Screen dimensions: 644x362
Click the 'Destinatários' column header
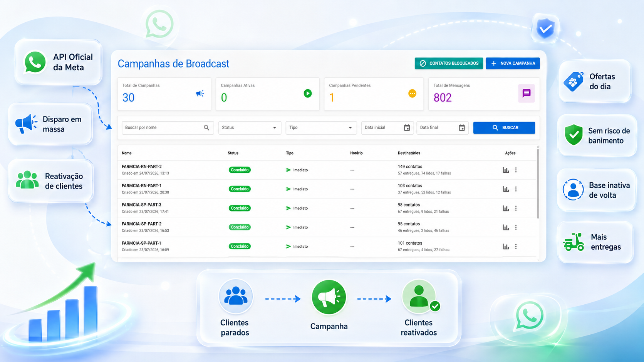coord(409,153)
